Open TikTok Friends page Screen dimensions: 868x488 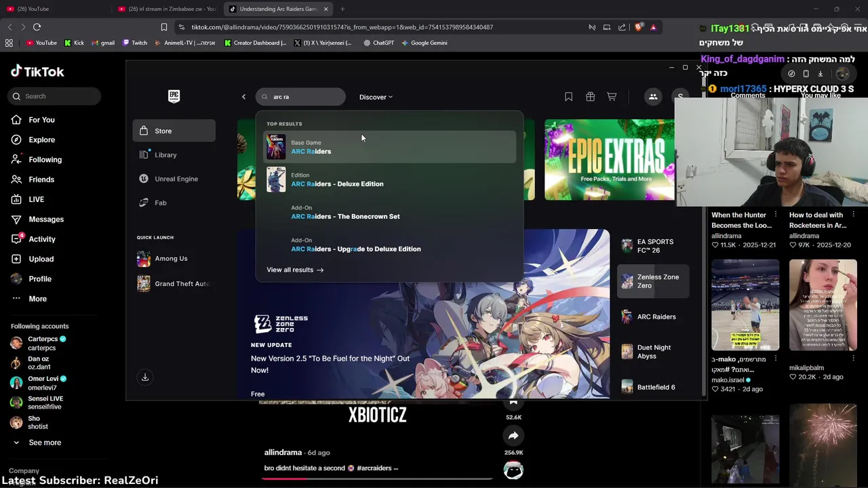point(41,180)
